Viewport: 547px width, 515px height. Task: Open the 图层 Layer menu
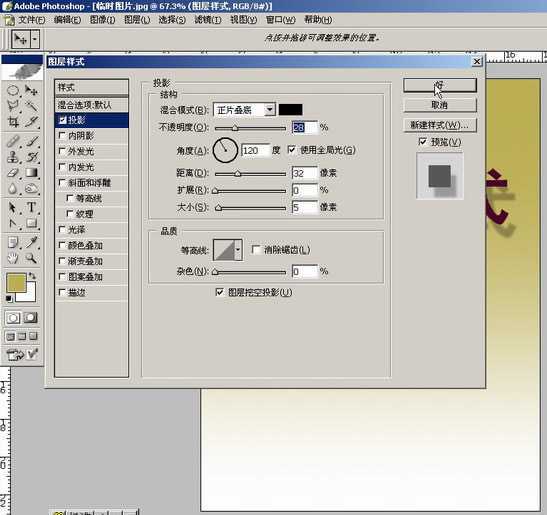pyautogui.click(x=137, y=20)
